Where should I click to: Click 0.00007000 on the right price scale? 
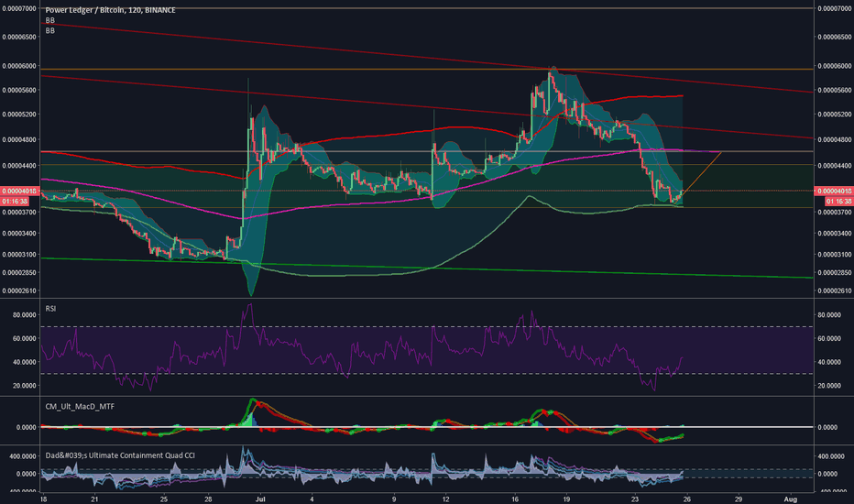click(x=835, y=9)
